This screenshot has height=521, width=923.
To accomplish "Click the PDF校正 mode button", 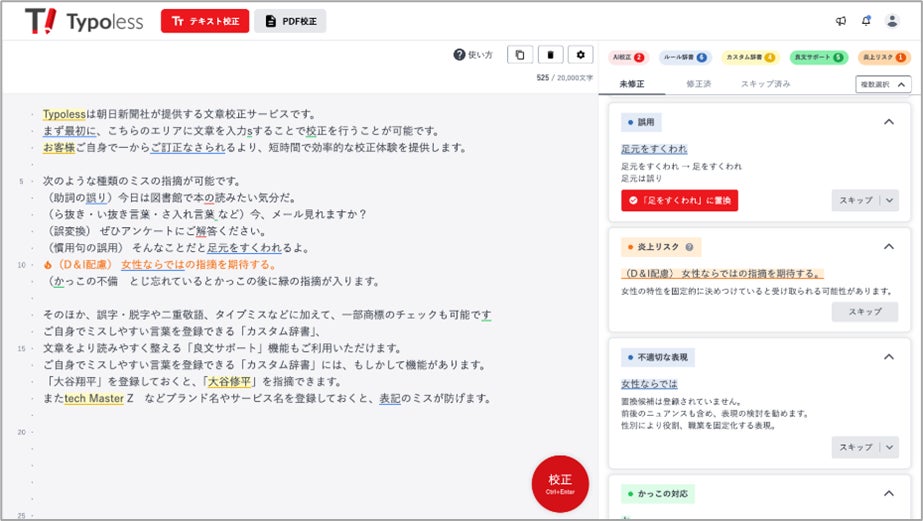I will pyautogui.click(x=290, y=21).
